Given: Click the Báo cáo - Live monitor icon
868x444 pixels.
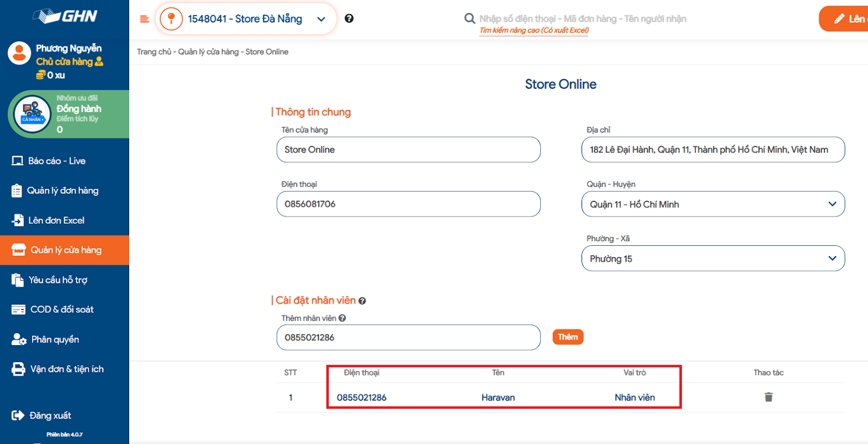Looking at the screenshot, I should [17, 161].
